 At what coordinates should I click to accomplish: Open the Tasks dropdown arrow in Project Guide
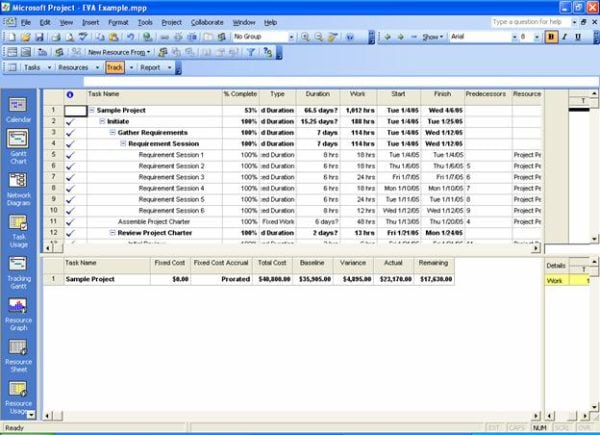tap(49, 68)
